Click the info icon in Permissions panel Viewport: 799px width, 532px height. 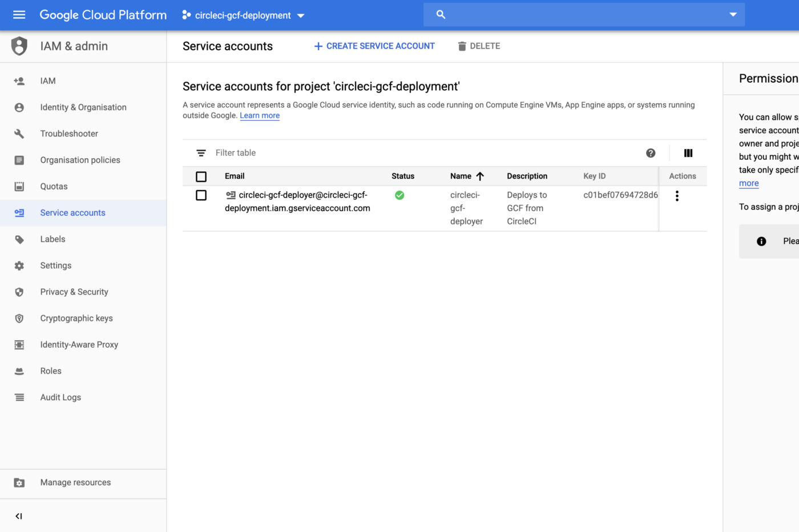[761, 241]
